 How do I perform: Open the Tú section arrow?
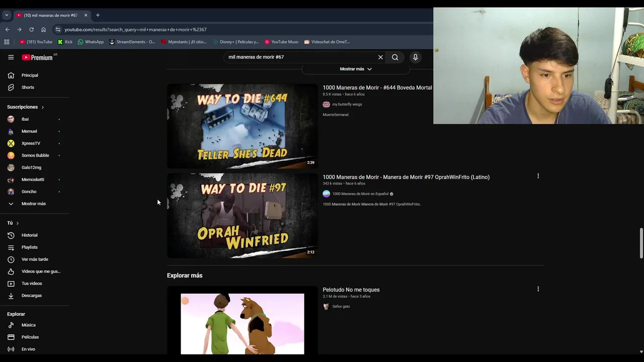(18, 223)
